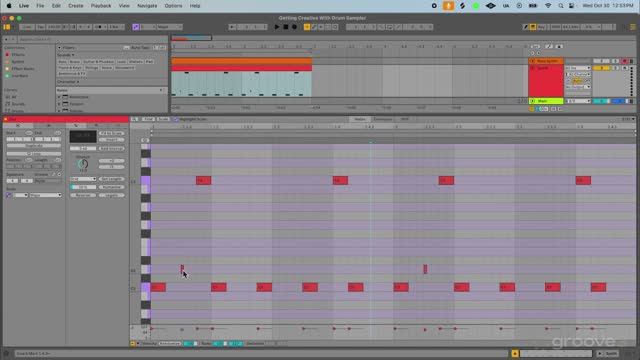Image resolution: width=640 pixels, height=360 pixels.
Task: Switch to the MPE tab
Action: pyautogui.click(x=404, y=119)
